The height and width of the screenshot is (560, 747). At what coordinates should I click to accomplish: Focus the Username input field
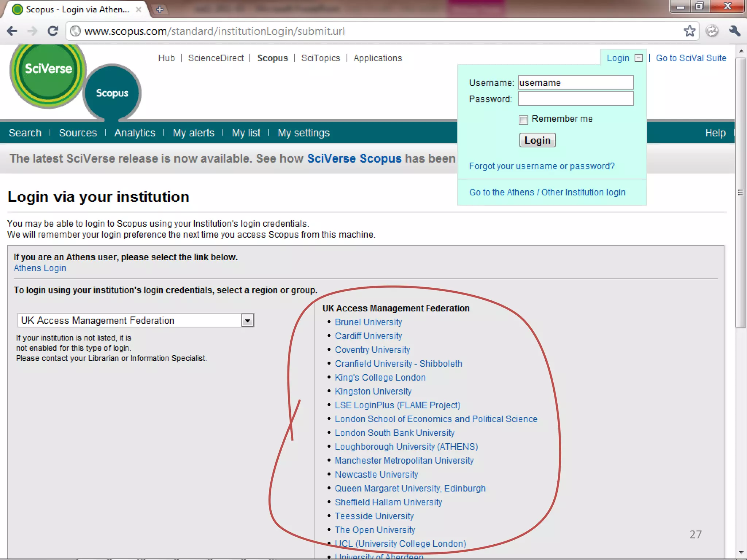[x=576, y=82]
